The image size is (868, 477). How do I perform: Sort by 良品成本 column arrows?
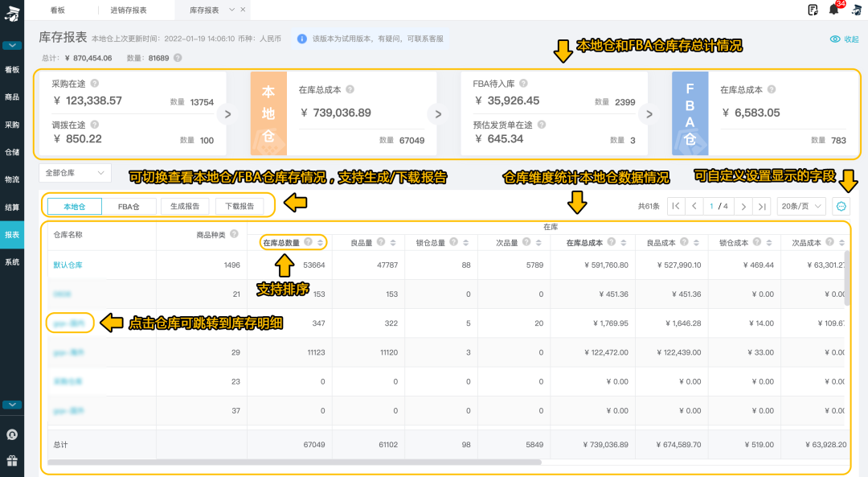coord(696,243)
